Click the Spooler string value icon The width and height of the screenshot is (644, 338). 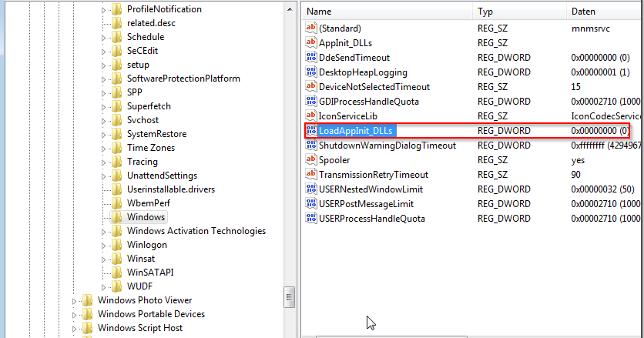(311, 160)
